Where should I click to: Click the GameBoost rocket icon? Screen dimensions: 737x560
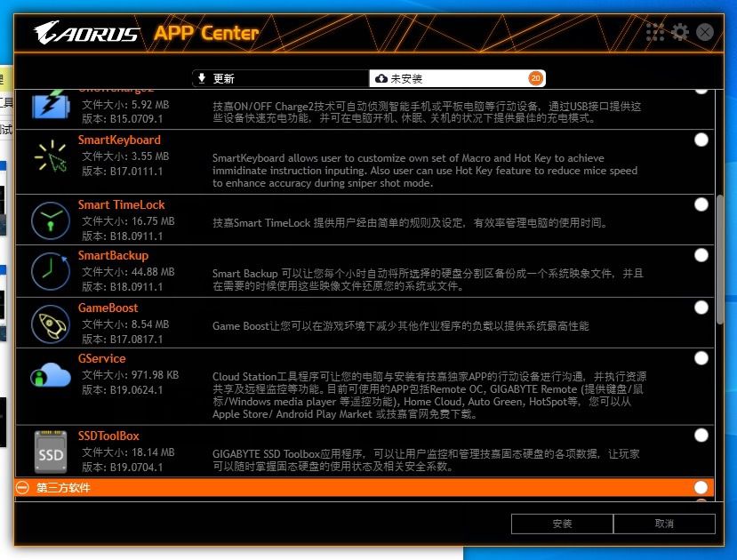pyautogui.click(x=51, y=324)
